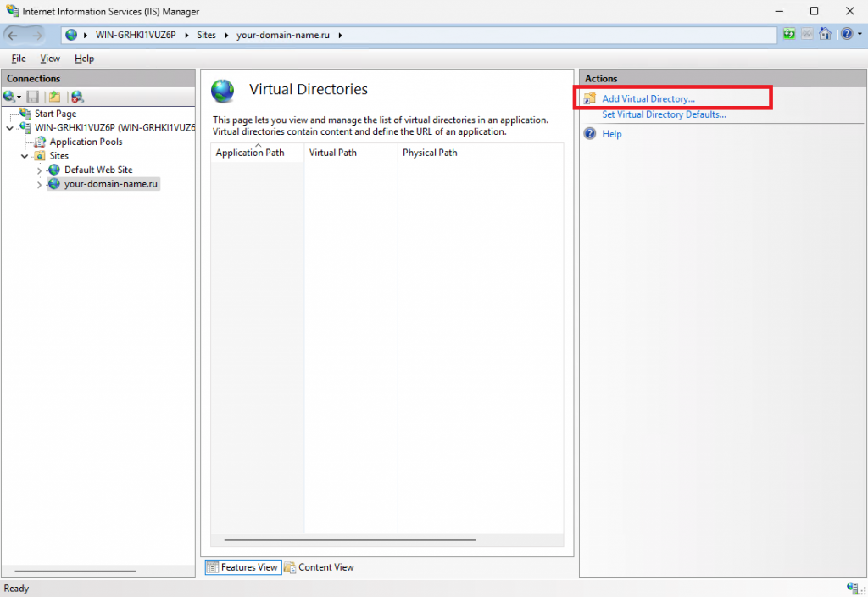The height and width of the screenshot is (597, 868).
Task: Collapse the WIN-GRHKI1VUZ6P server node
Action: (x=10, y=128)
